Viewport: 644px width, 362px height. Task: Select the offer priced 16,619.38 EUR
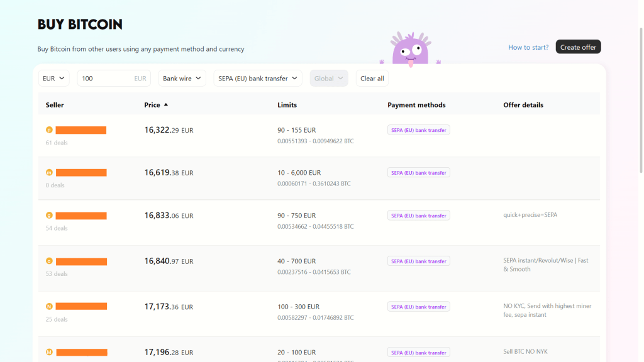click(169, 173)
